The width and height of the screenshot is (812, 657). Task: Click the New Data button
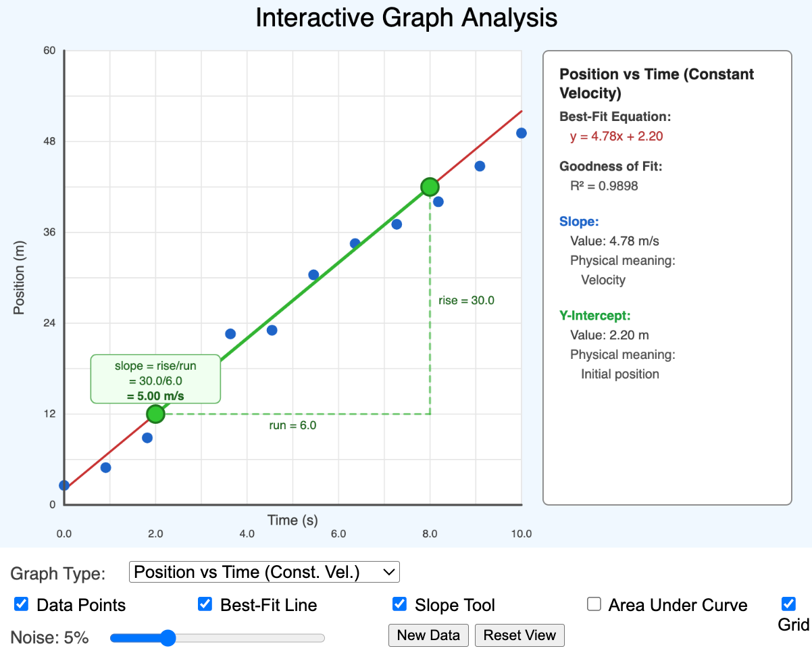click(428, 635)
